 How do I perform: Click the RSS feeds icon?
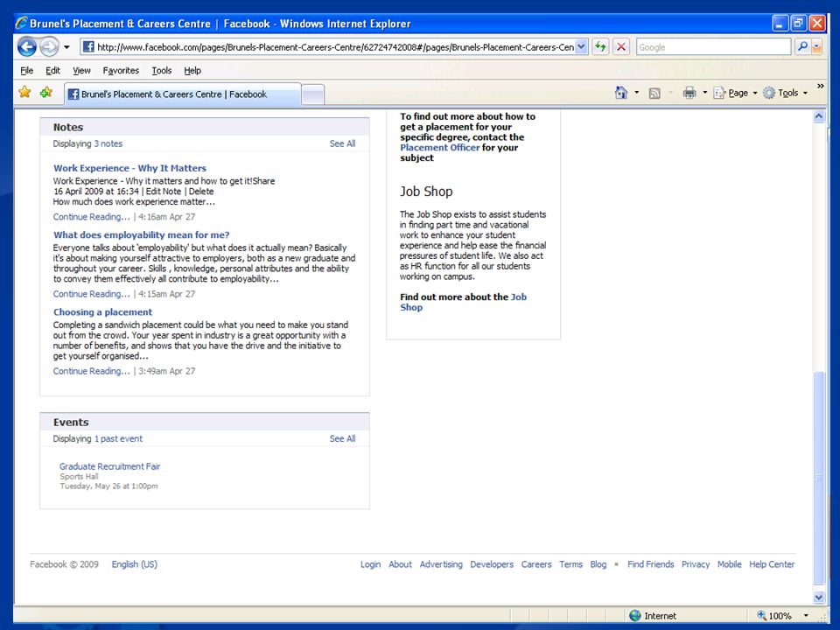pyautogui.click(x=654, y=94)
